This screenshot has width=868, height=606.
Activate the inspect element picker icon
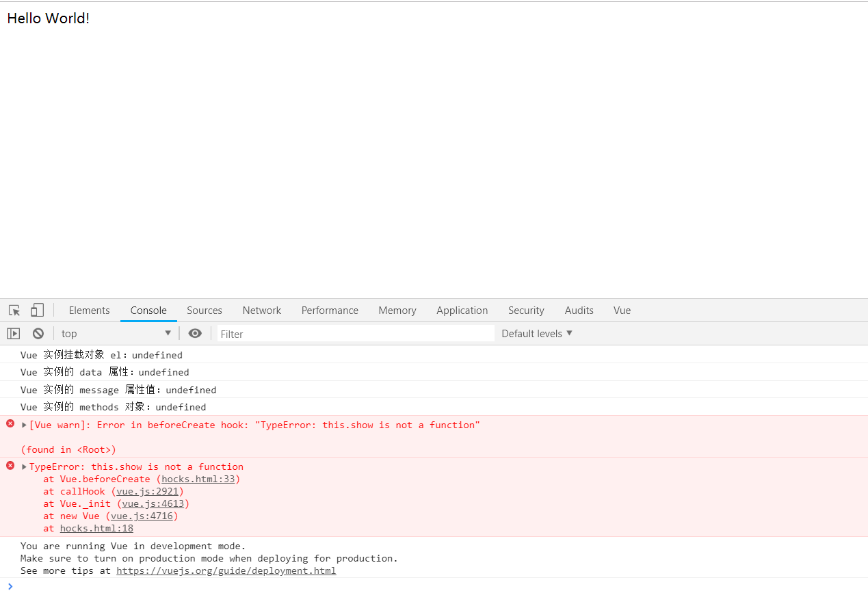point(14,311)
